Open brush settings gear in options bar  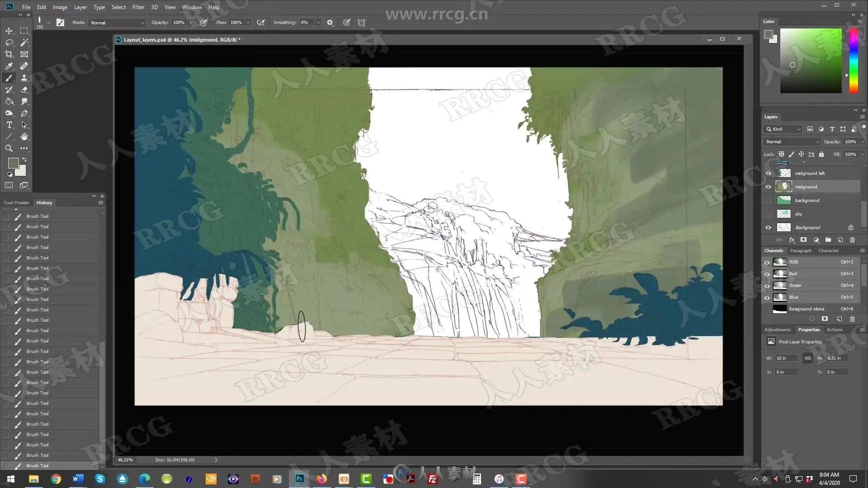pos(330,23)
